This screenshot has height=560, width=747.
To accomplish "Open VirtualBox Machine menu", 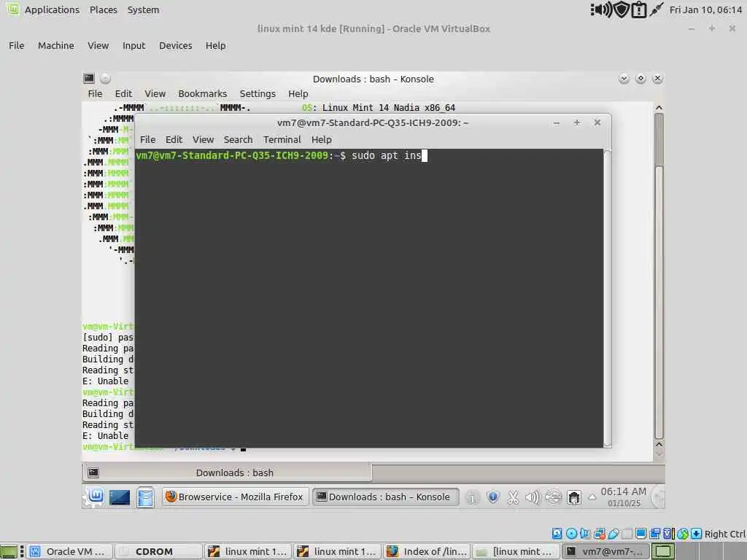I will [x=55, y=46].
